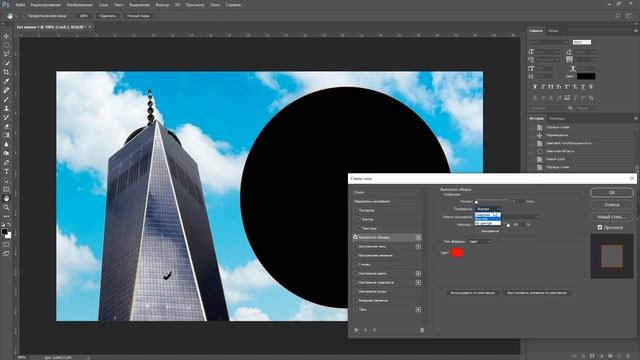Select the Dodge tool
The height and width of the screenshot is (360, 640).
coord(6,153)
